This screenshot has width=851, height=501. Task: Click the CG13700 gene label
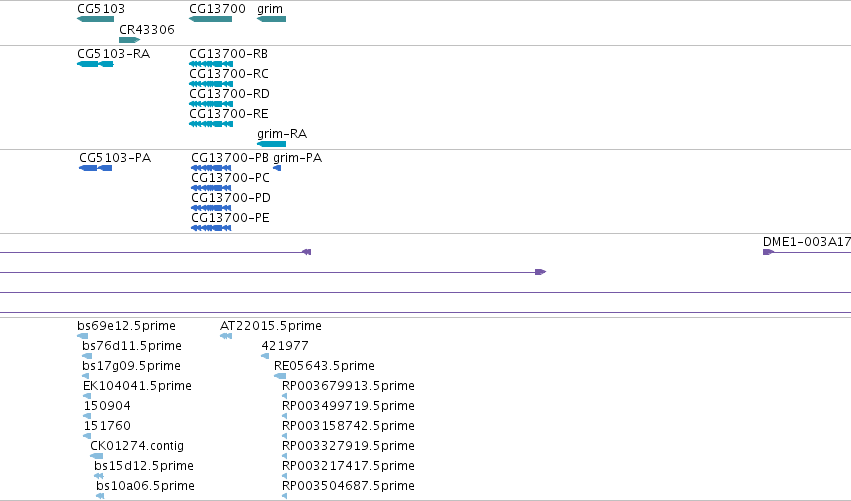click(x=217, y=9)
